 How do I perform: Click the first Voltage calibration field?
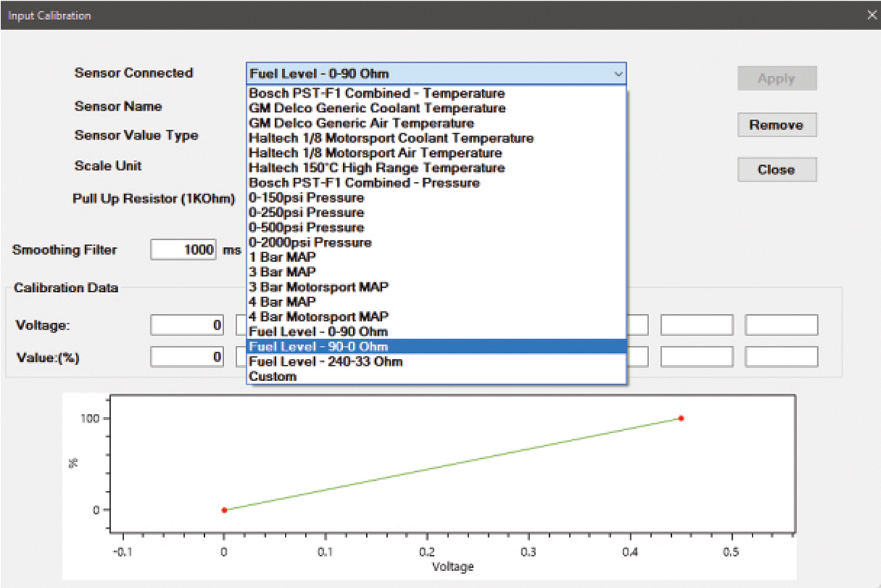pyautogui.click(x=188, y=324)
